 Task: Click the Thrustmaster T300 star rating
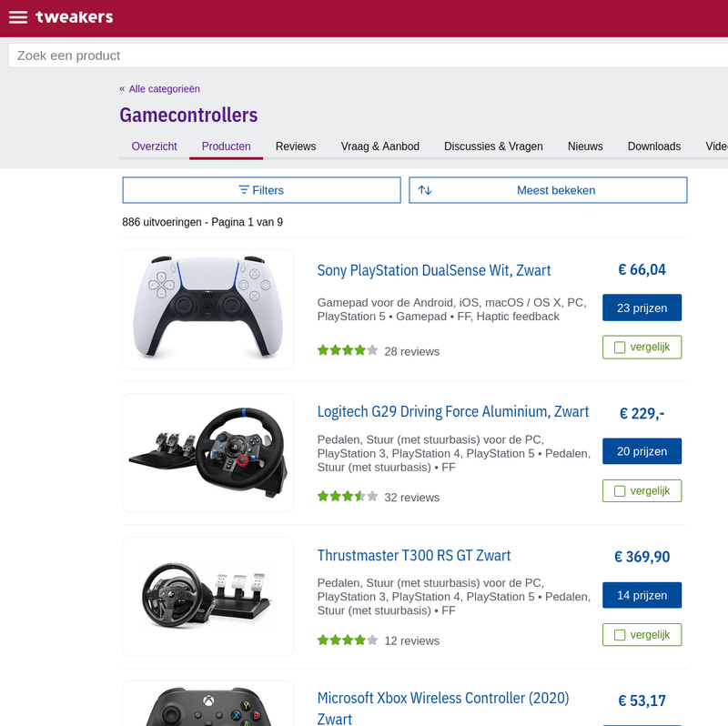(x=347, y=640)
